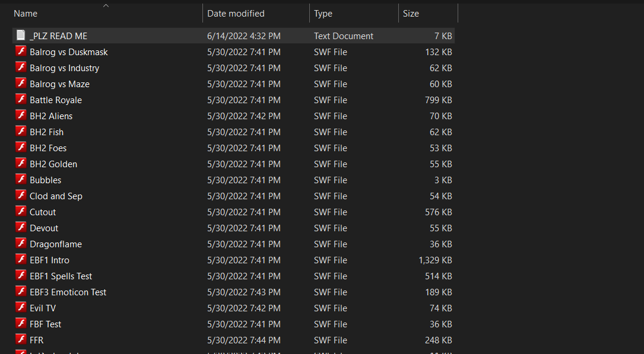Click the Flash icon beside FFR

[21, 340]
